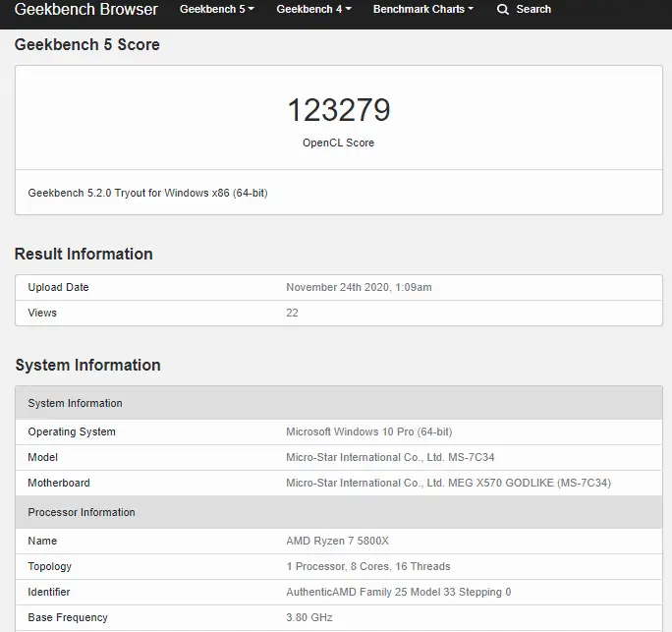Select the 8 Cores, 16 Threads topology value
The image size is (672, 632).
click(x=368, y=566)
